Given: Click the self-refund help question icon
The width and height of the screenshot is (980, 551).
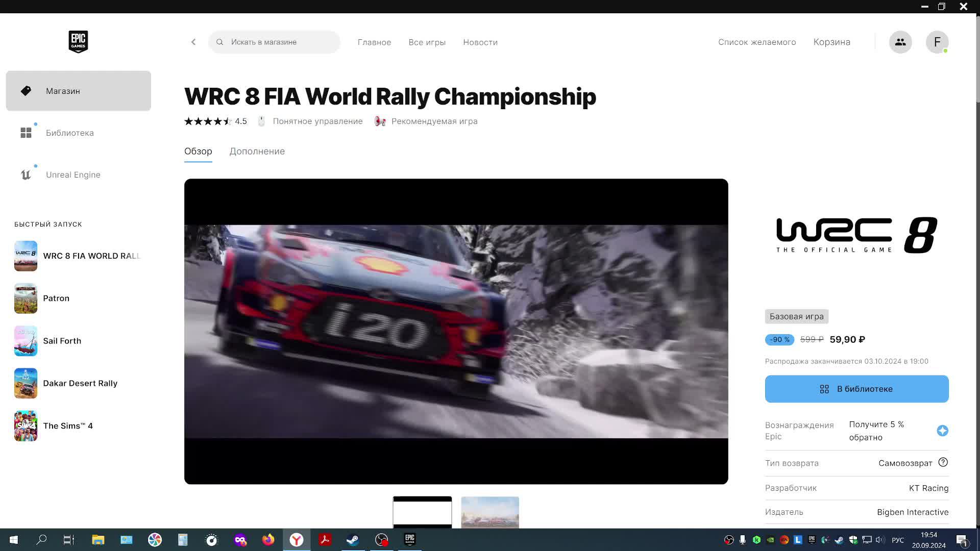Looking at the screenshot, I should (943, 462).
